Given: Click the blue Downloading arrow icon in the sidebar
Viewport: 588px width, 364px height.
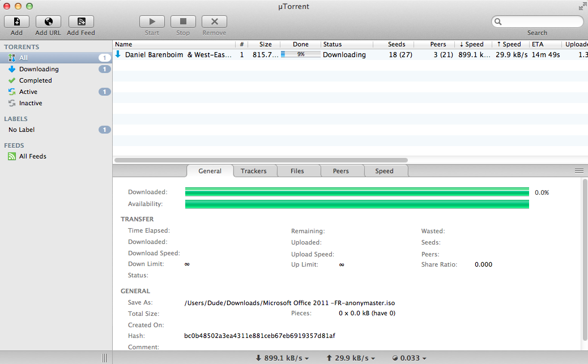Looking at the screenshot, I should (x=12, y=69).
